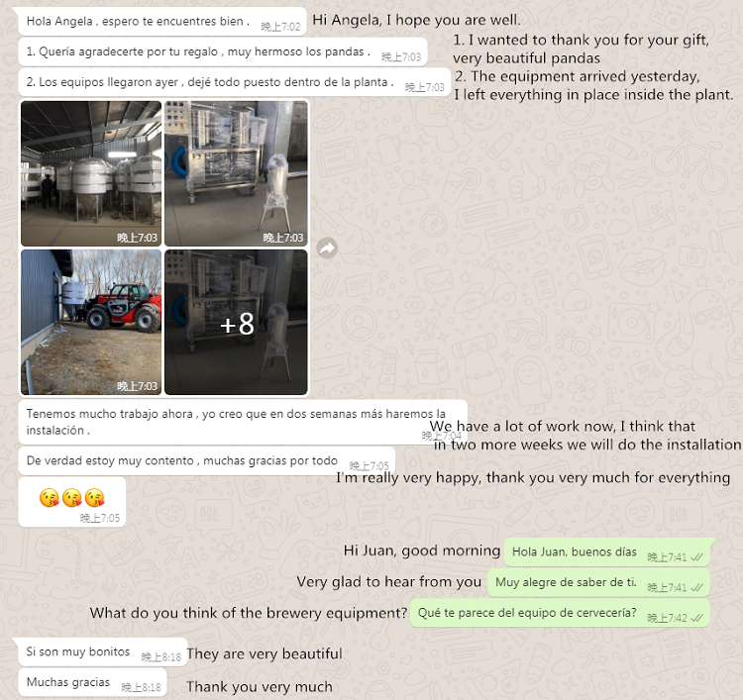Open the red telehandler photo
The width and height of the screenshot is (743, 700).
(91, 322)
